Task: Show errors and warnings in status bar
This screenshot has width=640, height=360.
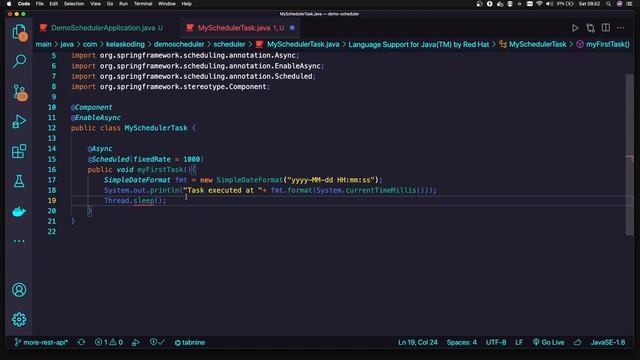Action: tap(109, 342)
